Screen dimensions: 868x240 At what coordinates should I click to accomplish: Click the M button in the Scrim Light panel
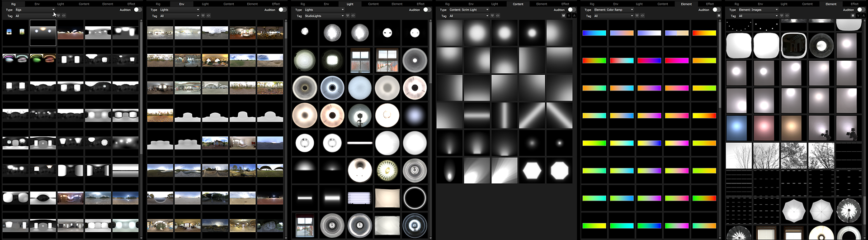[x=563, y=16]
